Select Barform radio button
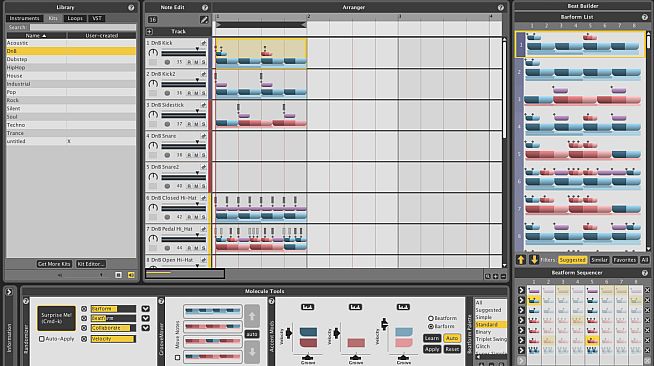This screenshot has height=366, width=654. tap(431, 326)
